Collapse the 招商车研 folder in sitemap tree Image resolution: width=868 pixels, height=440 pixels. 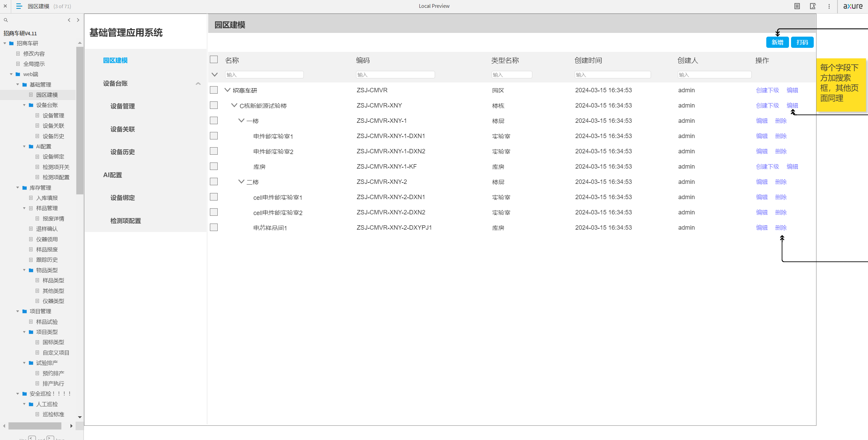[x=5, y=43]
